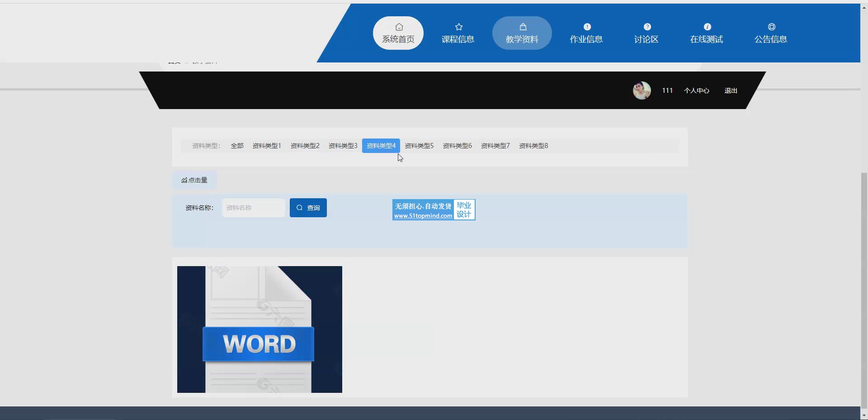Sort by 点击量

(194, 180)
